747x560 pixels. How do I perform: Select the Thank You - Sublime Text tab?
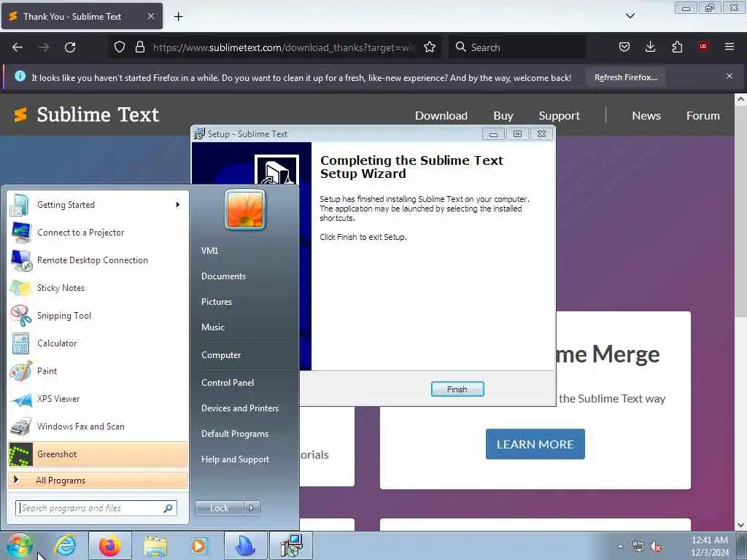[x=82, y=16]
